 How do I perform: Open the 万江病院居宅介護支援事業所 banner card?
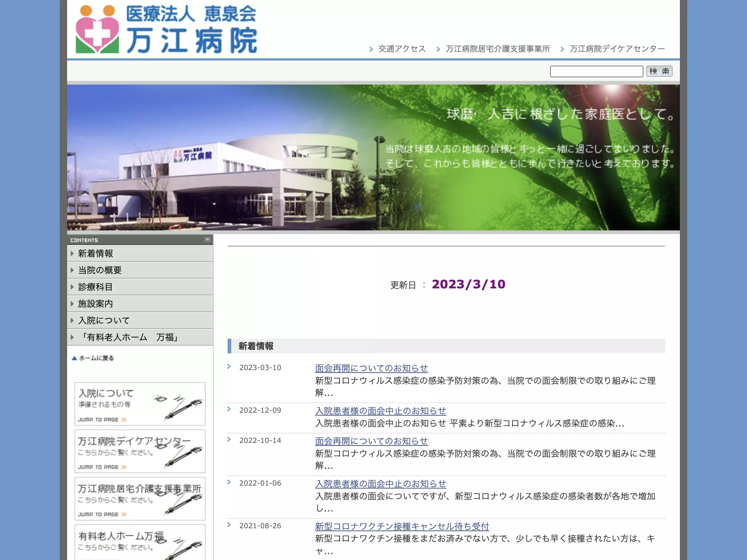pos(140,499)
